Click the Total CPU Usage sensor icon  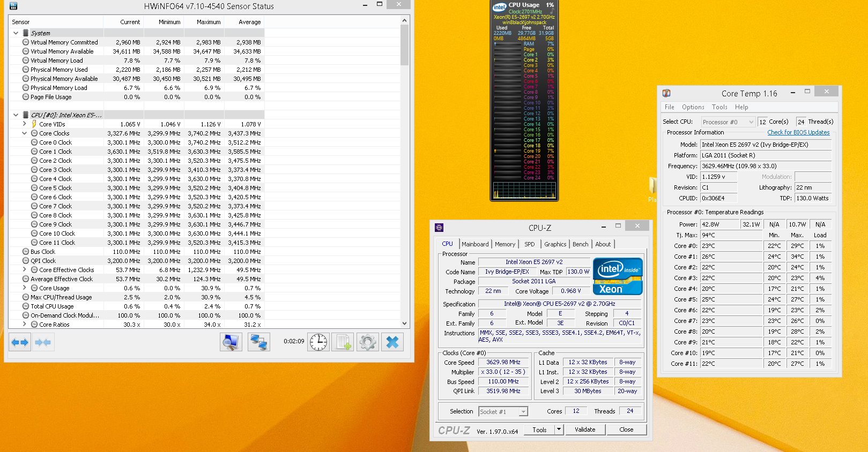pos(26,306)
